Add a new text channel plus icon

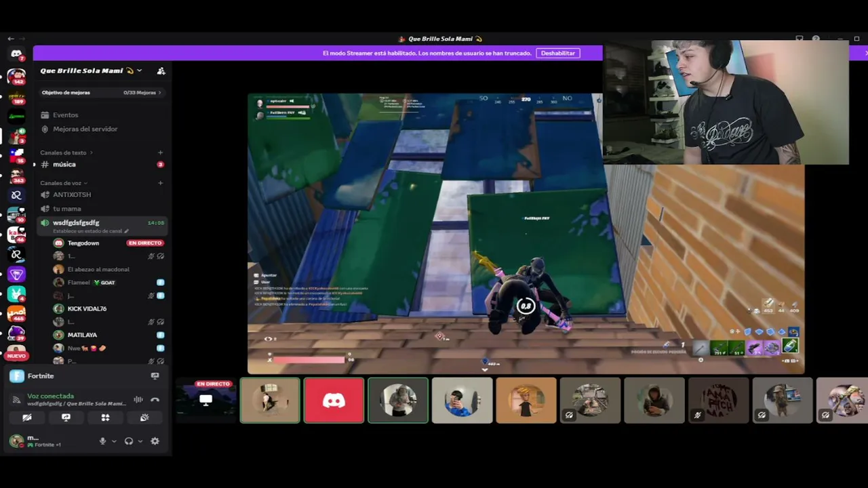(160, 152)
